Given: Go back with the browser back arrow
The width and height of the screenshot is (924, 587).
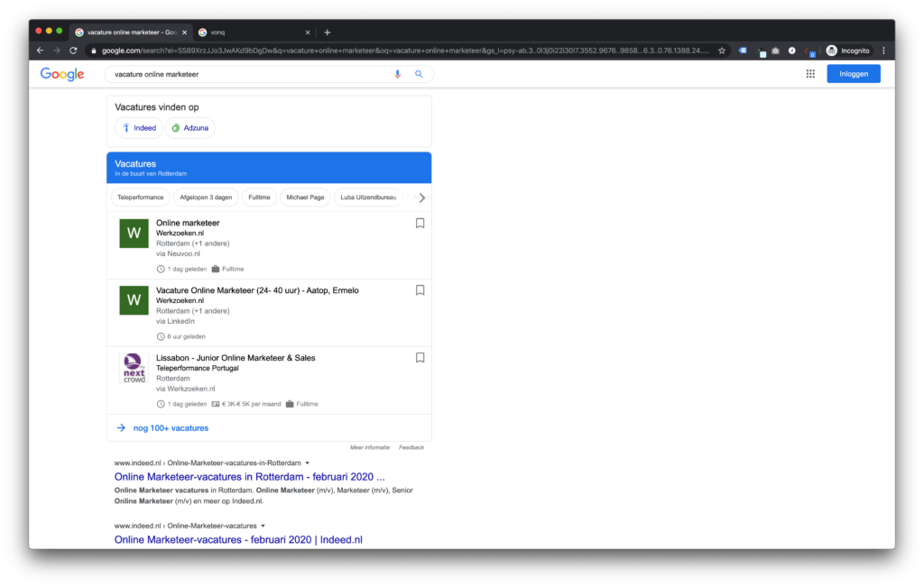Looking at the screenshot, I should (x=40, y=50).
